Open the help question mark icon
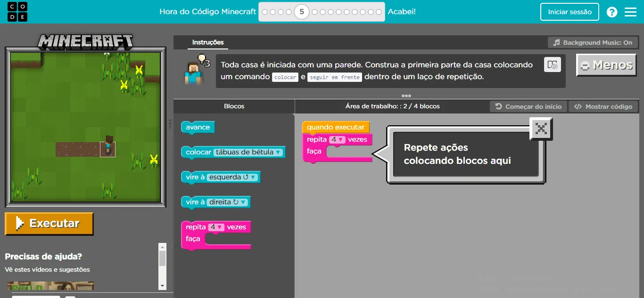Image resolution: width=644 pixels, height=298 pixels. coord(612,12)
